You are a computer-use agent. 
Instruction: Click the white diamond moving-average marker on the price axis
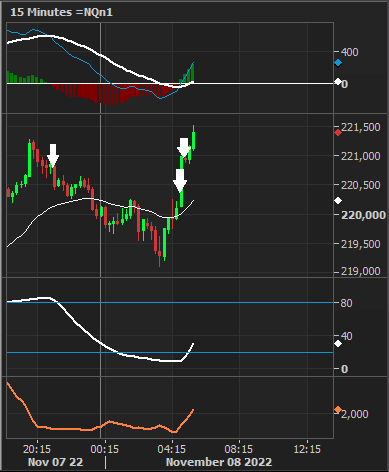[338, 200]
